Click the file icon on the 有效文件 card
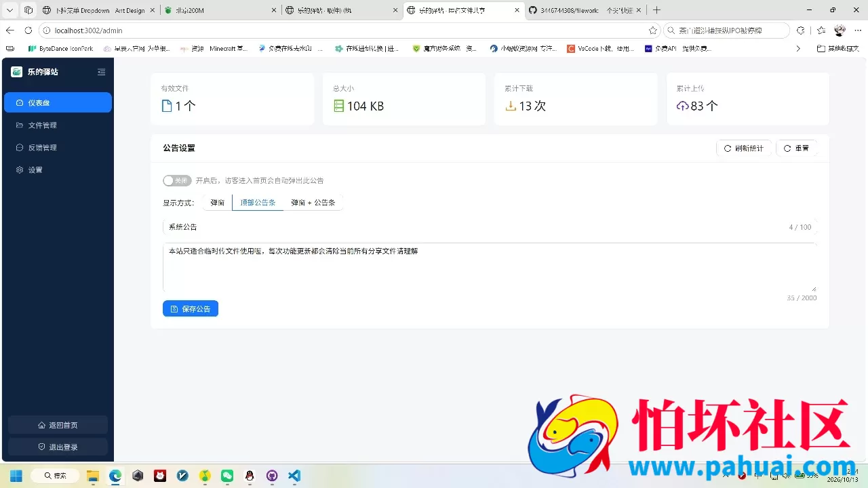 point(167,106)
